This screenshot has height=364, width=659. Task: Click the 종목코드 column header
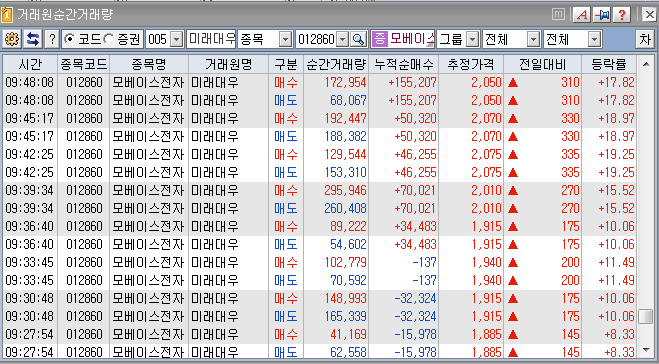(84, 64)
